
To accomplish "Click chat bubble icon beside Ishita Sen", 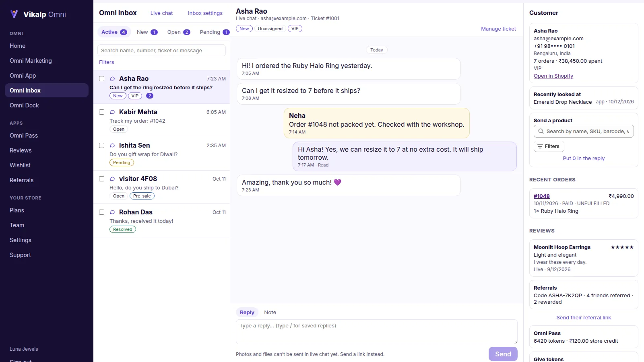I will 113,146.
